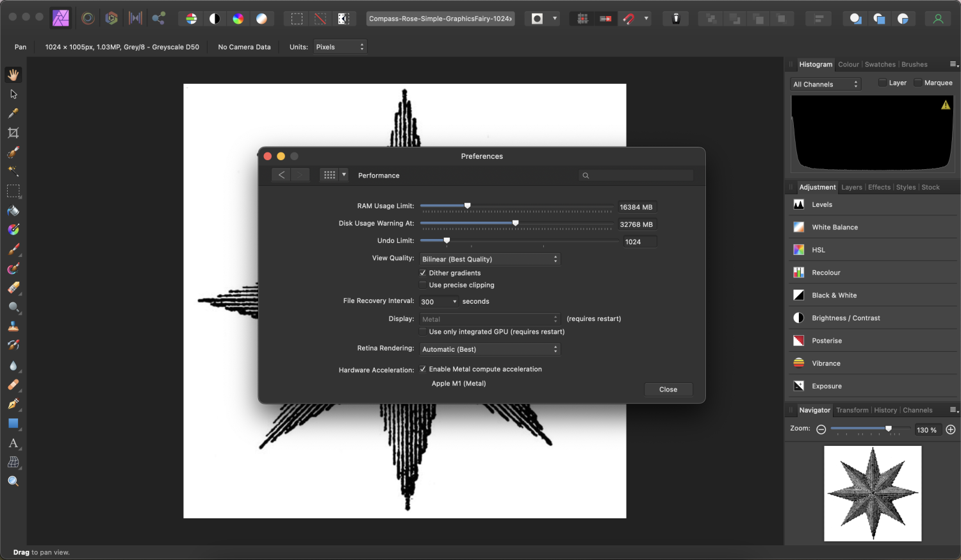Image resolution: width=961 pixels, height=560 pixels.
Task: Select the Flood Fill tool
Action: (13, 211)
